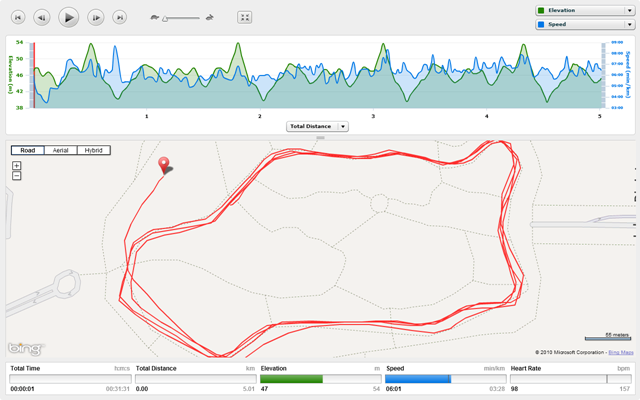Start route playback with Play button
The height and width of the screenshot is (400, 640).
69,18
